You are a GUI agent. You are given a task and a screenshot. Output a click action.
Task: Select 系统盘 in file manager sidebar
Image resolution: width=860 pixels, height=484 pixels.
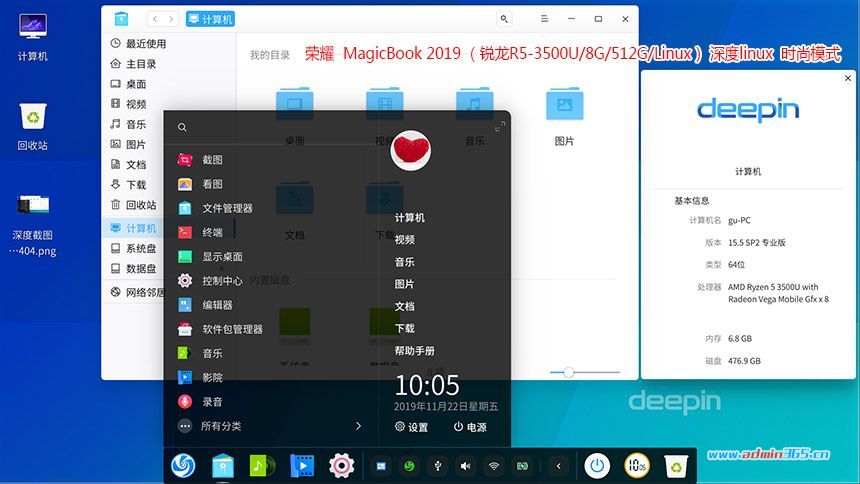point(133,249)
